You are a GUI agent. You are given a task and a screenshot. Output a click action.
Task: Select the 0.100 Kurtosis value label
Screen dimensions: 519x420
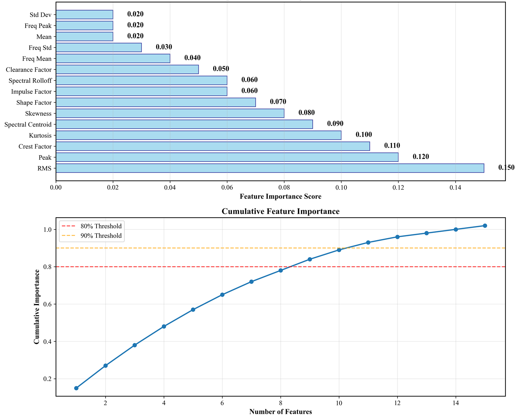pos(364,135)
